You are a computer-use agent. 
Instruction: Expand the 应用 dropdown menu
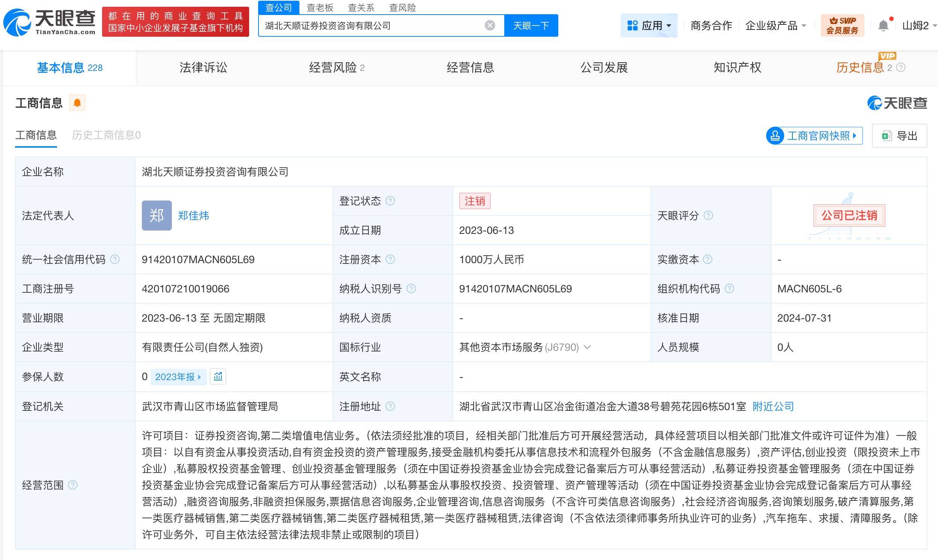649,25
